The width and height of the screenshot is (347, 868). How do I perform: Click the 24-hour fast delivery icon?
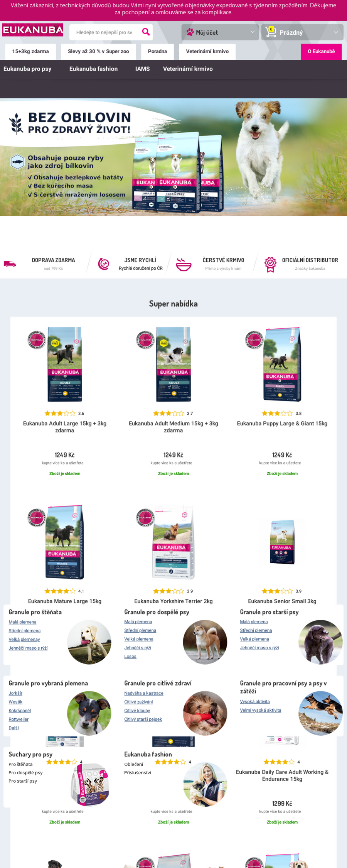click(103, 264)
